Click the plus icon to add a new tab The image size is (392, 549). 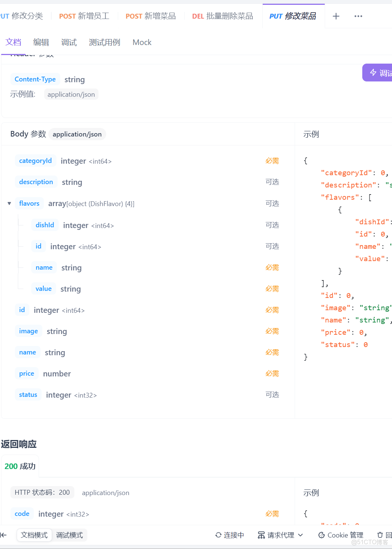[x=336, y=16]
